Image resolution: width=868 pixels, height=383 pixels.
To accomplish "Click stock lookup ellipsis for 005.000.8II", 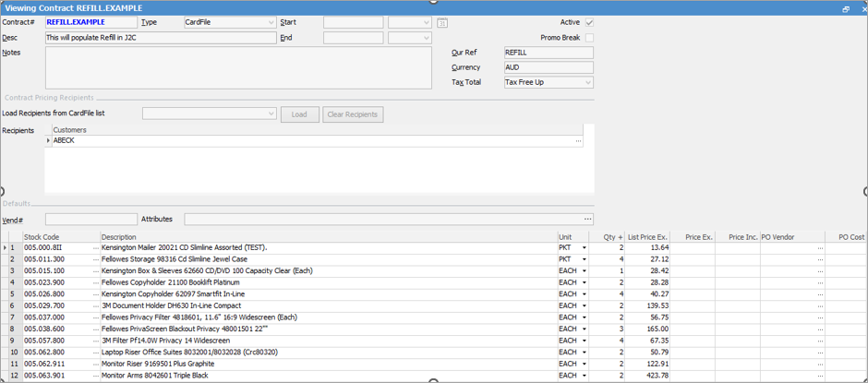I will tap(95, 248).
